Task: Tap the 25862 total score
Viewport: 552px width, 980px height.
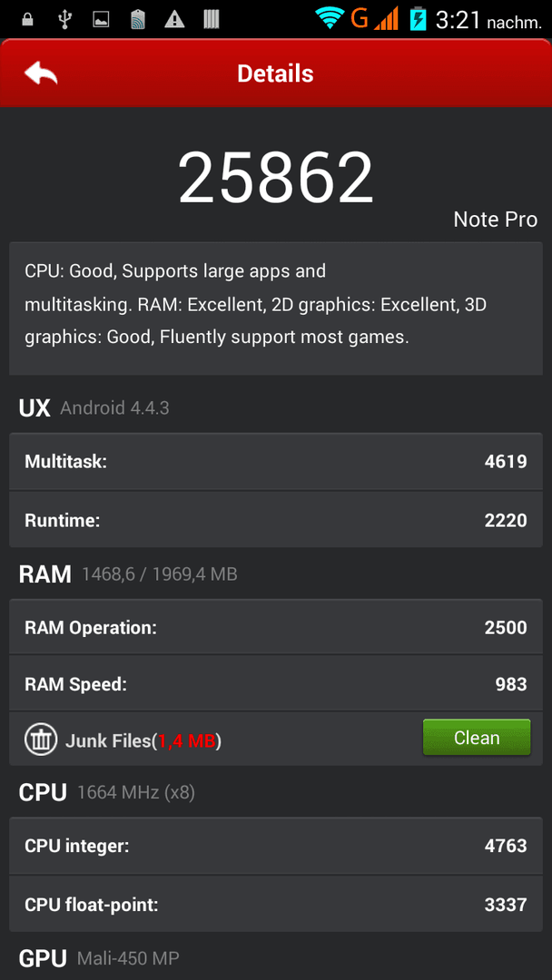Action: [x=276, y=178]
